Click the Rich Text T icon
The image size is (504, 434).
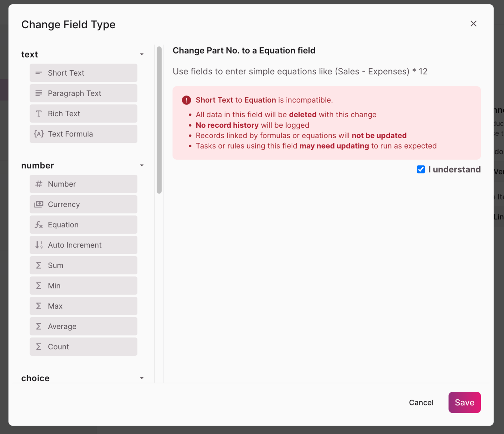[39, 114]
